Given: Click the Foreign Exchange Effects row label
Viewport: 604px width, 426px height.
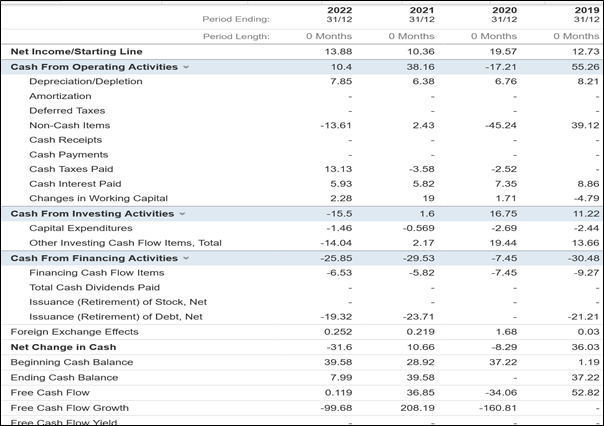Looking at the screenshot, I should point(74,331).
